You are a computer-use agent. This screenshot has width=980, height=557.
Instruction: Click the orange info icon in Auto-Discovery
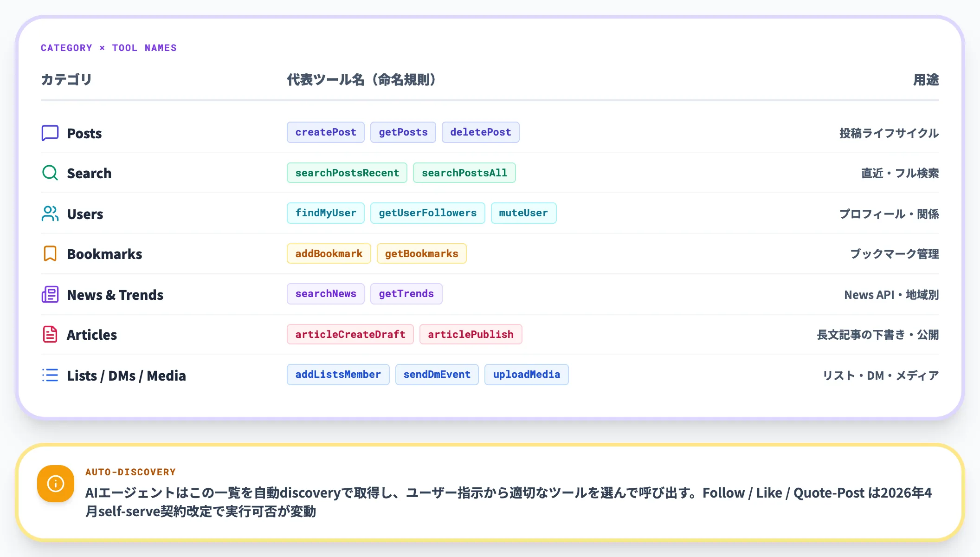56,484
